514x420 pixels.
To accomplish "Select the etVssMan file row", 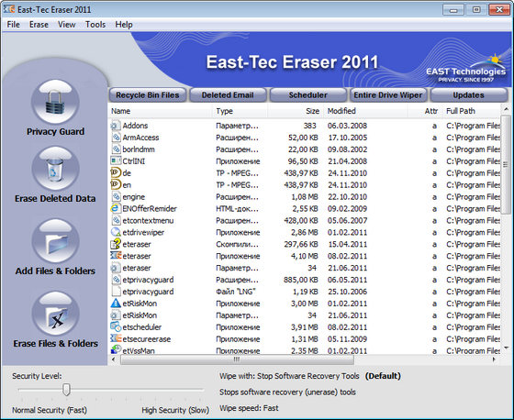I will click(x=305, y=351).
